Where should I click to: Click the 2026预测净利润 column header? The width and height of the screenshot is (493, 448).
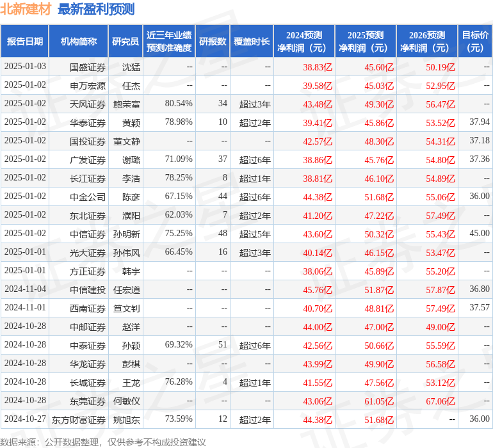(x=426, y=42)
